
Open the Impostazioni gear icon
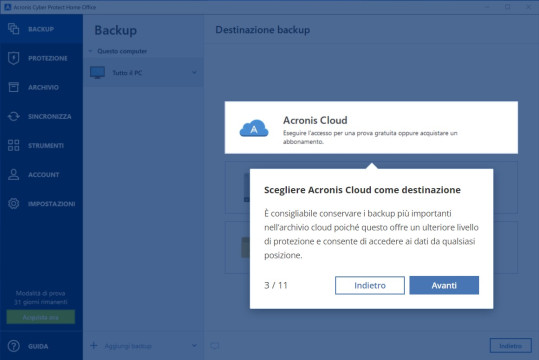pos(13,204)
